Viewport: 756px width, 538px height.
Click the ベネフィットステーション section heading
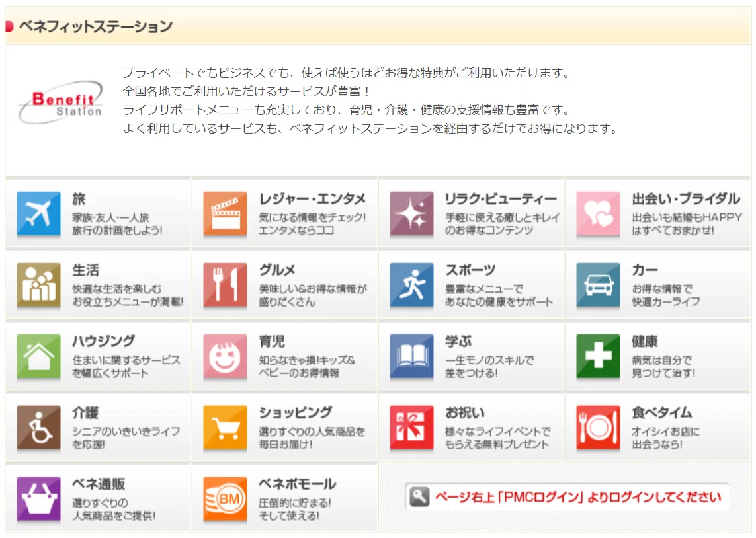pos(95,26)
